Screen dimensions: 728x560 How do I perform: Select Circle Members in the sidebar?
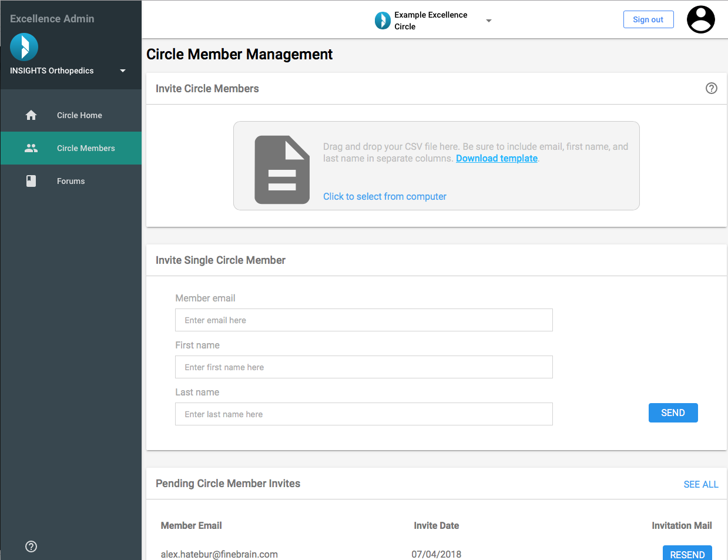click(x=71, y=148)
